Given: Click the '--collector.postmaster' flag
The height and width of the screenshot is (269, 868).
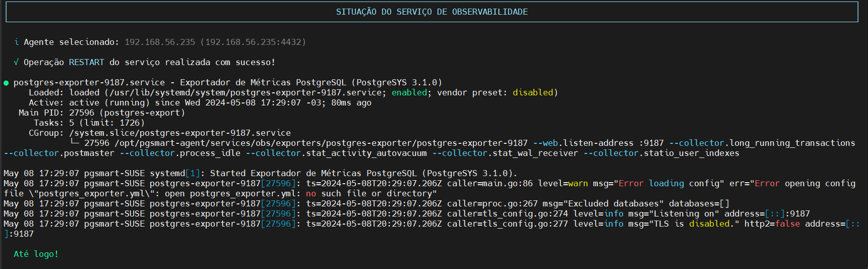Looking at the screenshot, I should (x=59, y=153).
